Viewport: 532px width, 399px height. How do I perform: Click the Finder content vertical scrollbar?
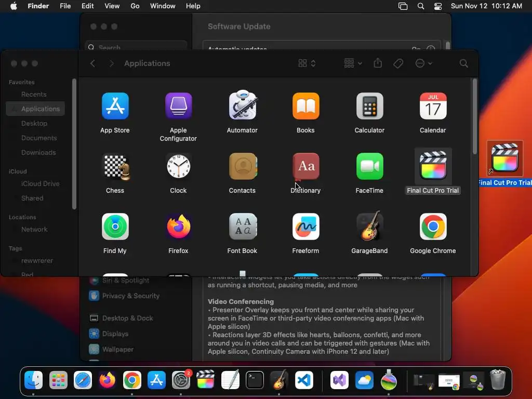475,116
